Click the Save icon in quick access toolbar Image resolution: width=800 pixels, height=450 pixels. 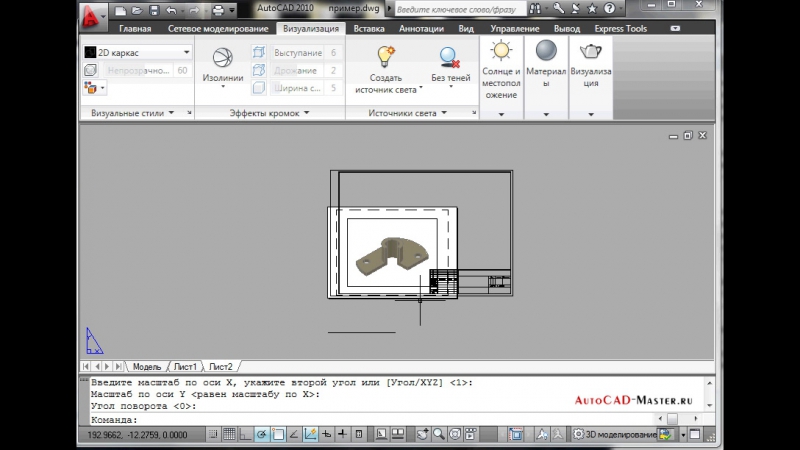(152, 11)
